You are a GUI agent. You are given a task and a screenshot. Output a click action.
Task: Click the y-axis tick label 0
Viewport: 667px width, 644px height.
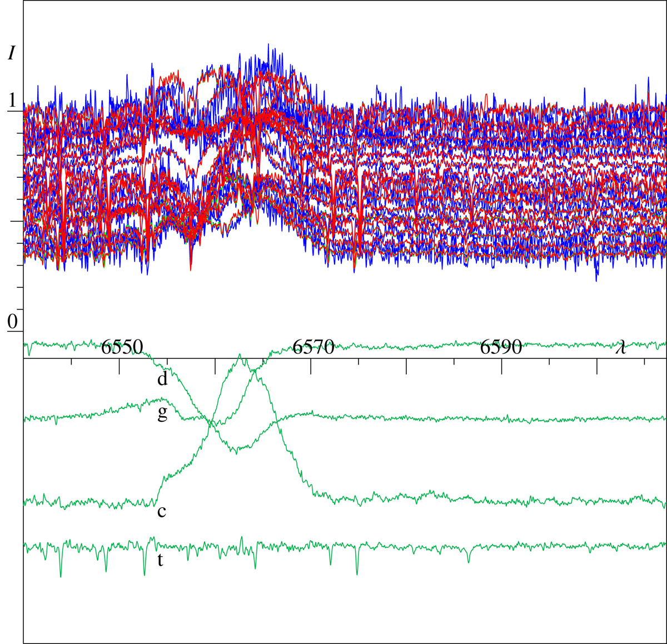pos(12,321)
